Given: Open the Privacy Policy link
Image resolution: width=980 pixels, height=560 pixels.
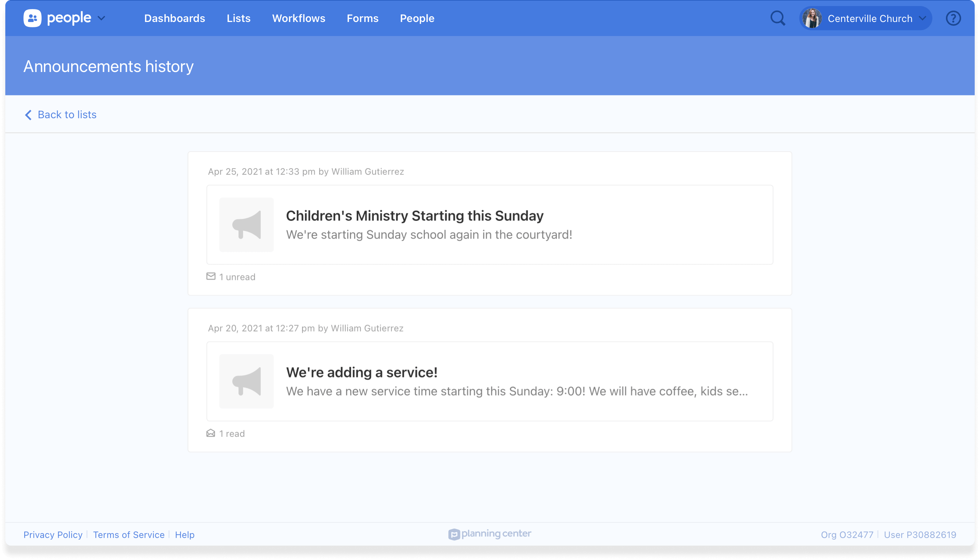Looking at the screenshot, I should 53,535.
